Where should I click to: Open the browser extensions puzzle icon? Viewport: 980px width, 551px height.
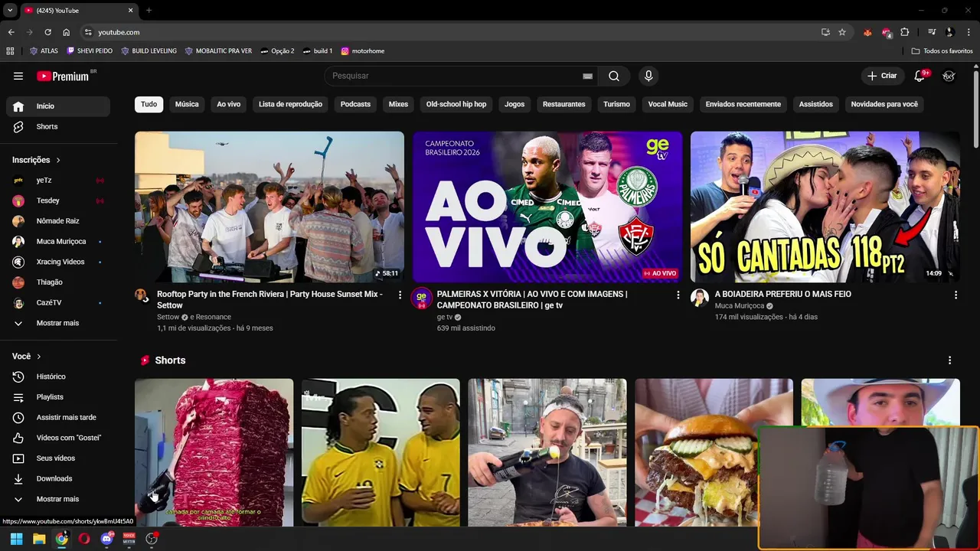pos(905,32)
